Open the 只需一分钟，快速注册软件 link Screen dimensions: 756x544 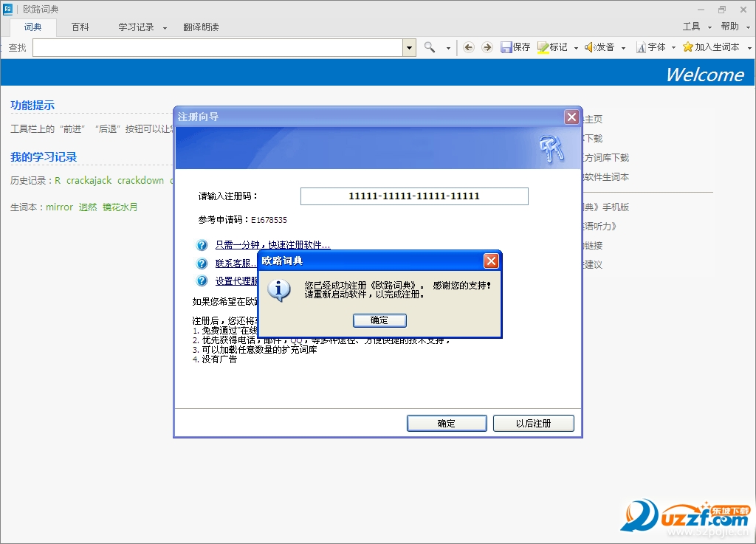pyautogui.click(x=273, y=245)
